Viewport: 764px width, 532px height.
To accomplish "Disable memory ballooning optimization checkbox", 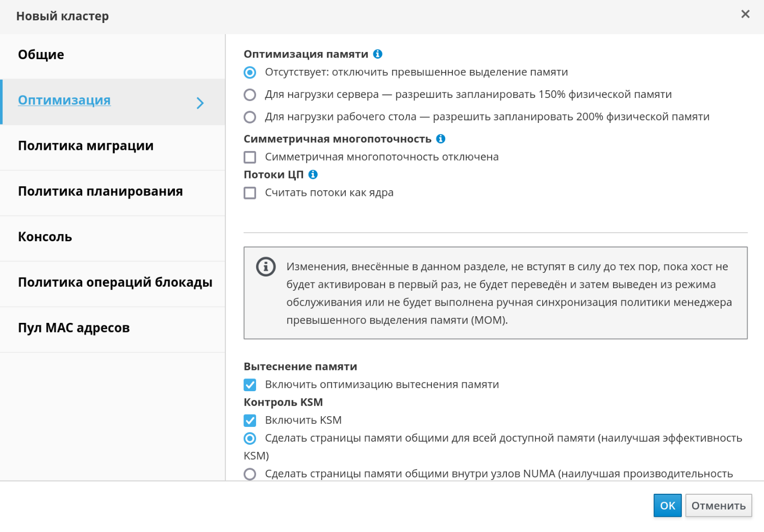I will pyautogui.click(x=250, y=385).
